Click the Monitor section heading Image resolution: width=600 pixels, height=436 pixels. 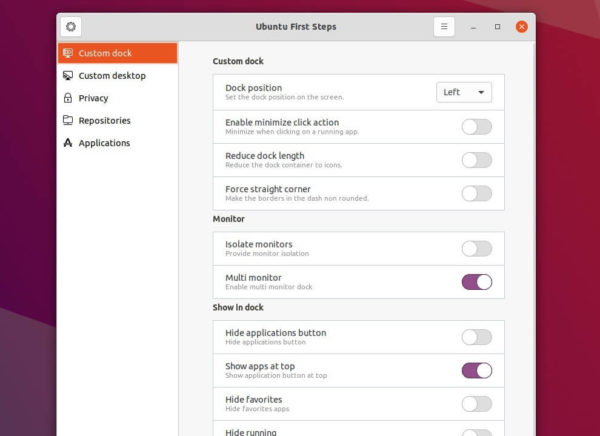228,219
